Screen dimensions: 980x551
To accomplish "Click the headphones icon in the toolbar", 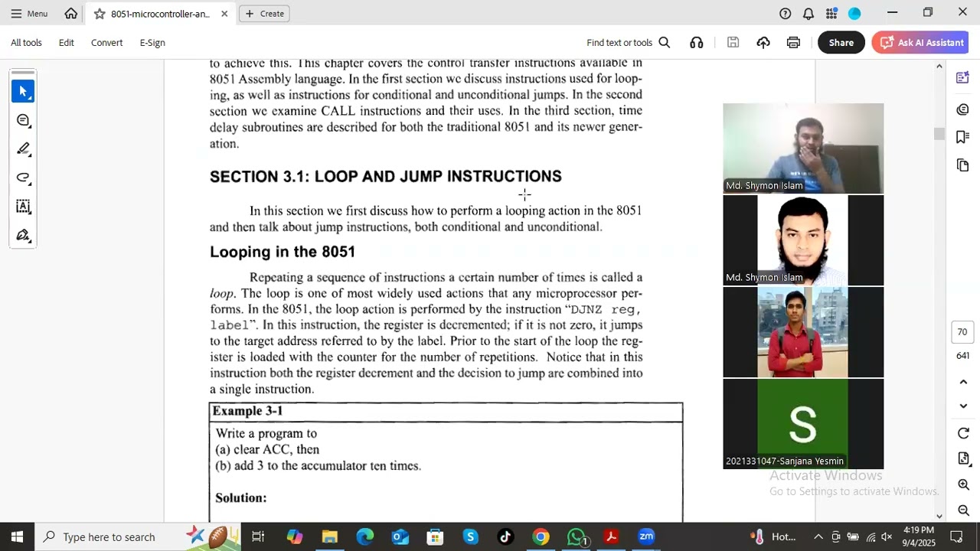I will pos(697,43).
